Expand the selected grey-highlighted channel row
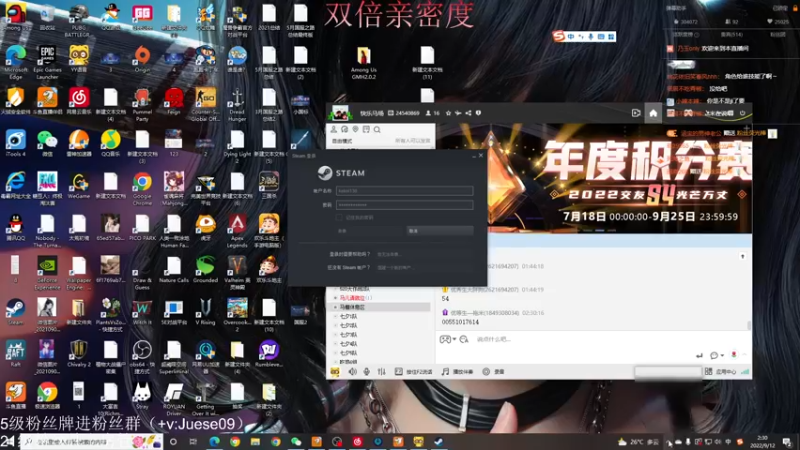Screen dimensions: 800x450 [x=335, y=307]
